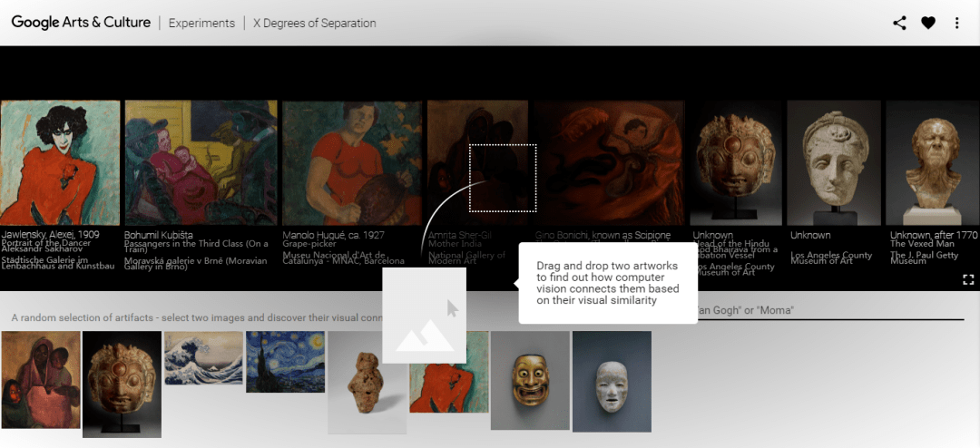Click the 'Bohumil Kubišta' artist caption
This screenshot has height=448, width=980.
[158, 236]
